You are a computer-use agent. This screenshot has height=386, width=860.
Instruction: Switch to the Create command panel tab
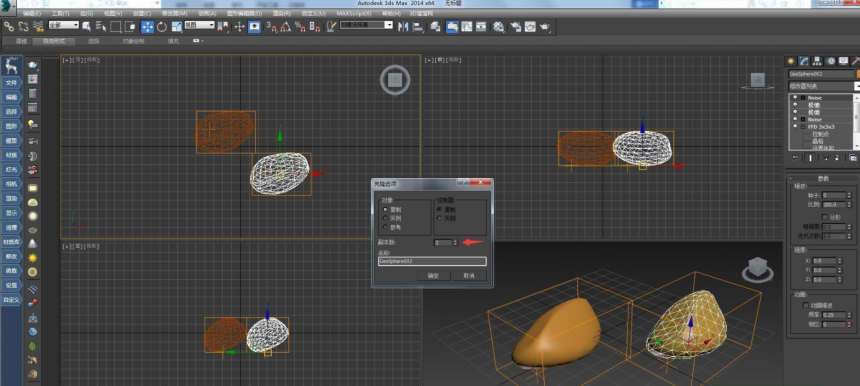pyautogui.click(x=791, y=61)
